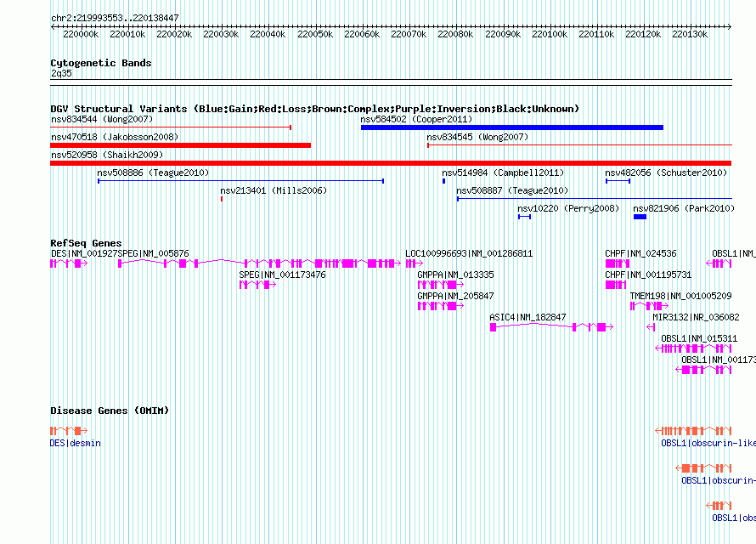
Task: Click the ASIC4|NM_182847 text label
Action: click(528, 317)
